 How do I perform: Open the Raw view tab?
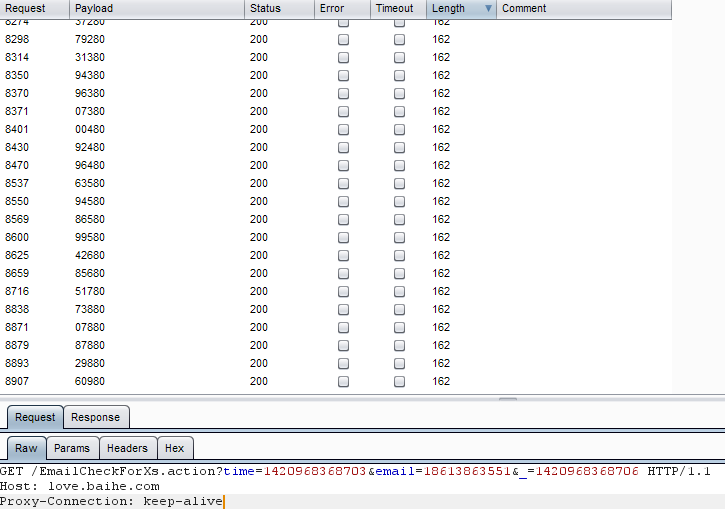tap(26, 448)
